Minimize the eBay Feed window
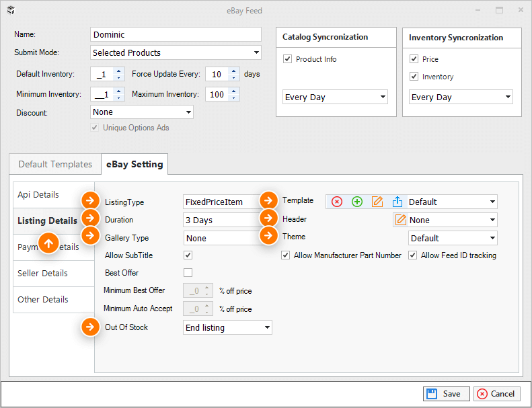 478,10
